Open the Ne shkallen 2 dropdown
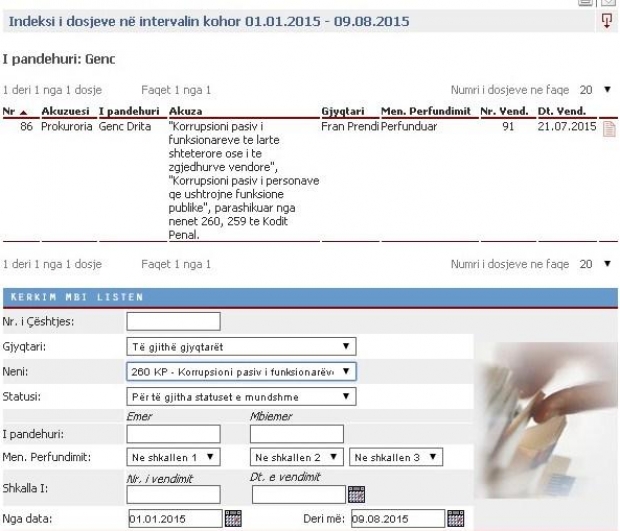Screen dimensions: 620x531 click(295, 457)
